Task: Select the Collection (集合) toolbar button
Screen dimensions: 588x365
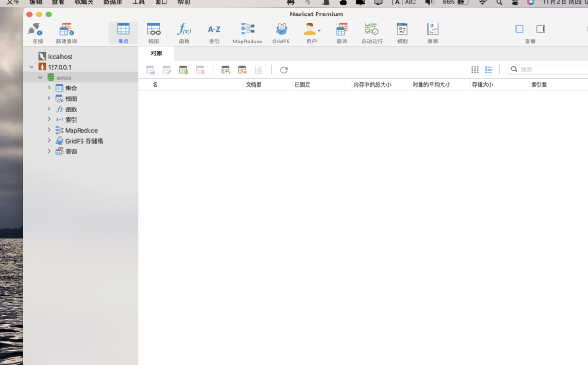Action: point(123,33)
